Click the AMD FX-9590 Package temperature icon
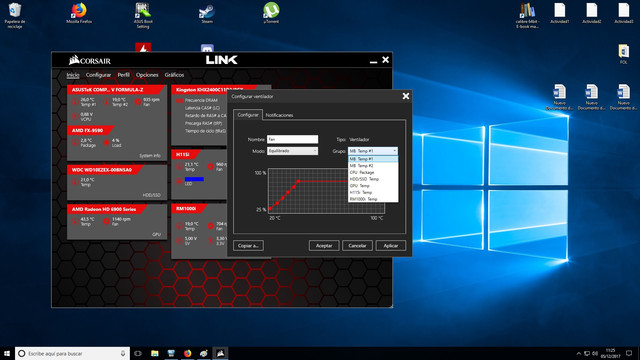 pyautogui.click(x=75, y=142)
